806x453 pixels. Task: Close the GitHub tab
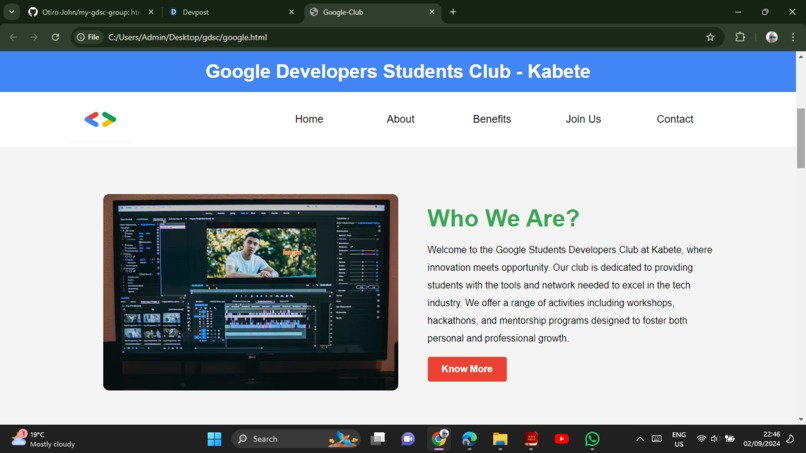coord(151,12)
